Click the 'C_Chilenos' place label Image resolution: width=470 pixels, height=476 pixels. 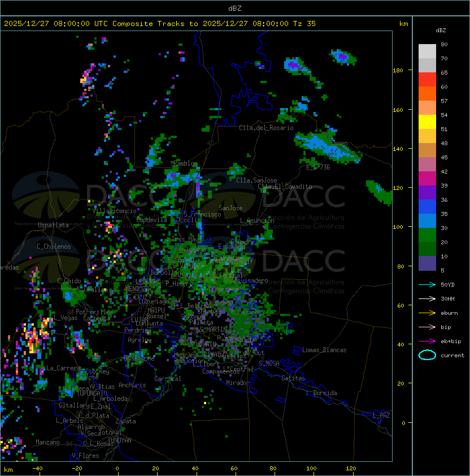(x=54, y=246)
